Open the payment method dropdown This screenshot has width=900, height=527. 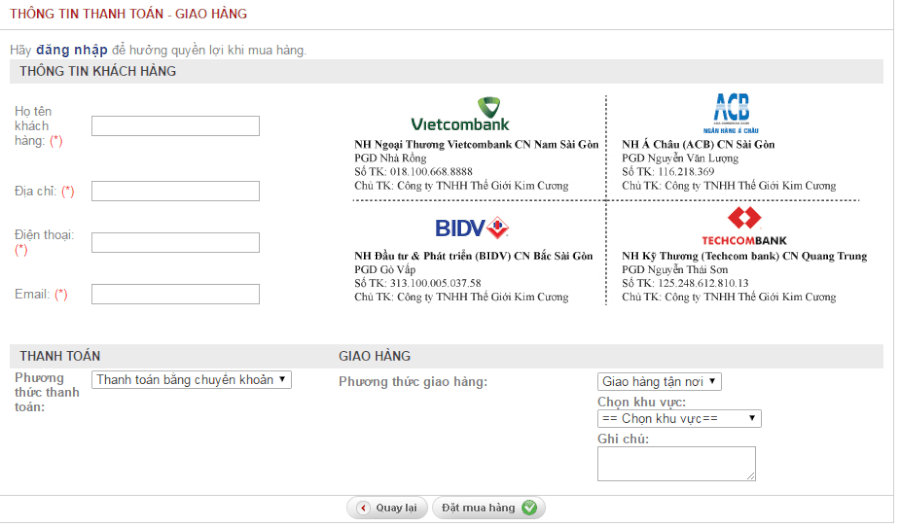point(191,380)
